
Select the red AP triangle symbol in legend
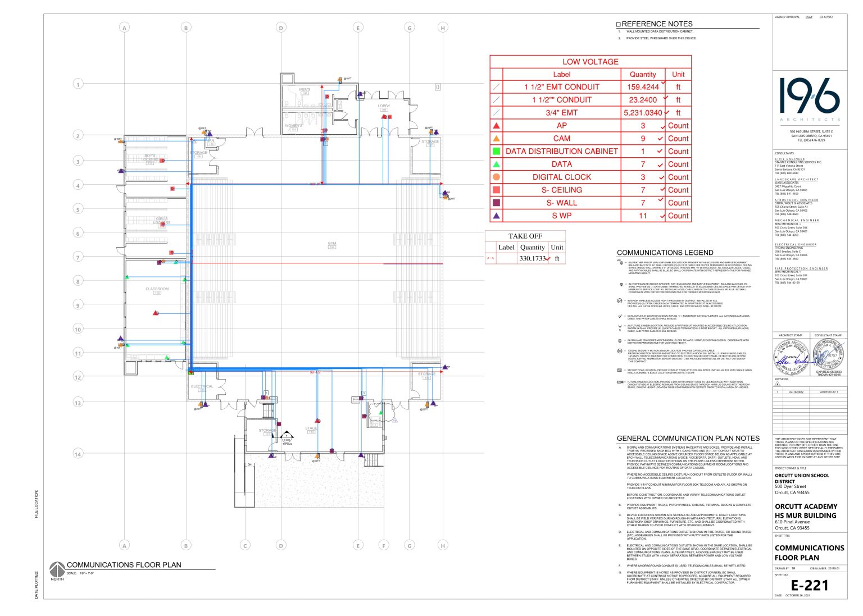[x=496, y=125]
